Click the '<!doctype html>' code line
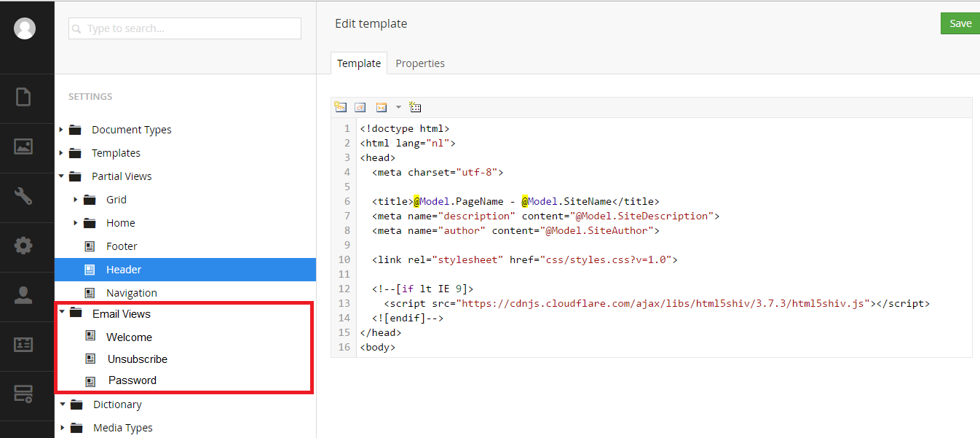The height and width of the screenshot is (438, 980). (x=405, y=129)
